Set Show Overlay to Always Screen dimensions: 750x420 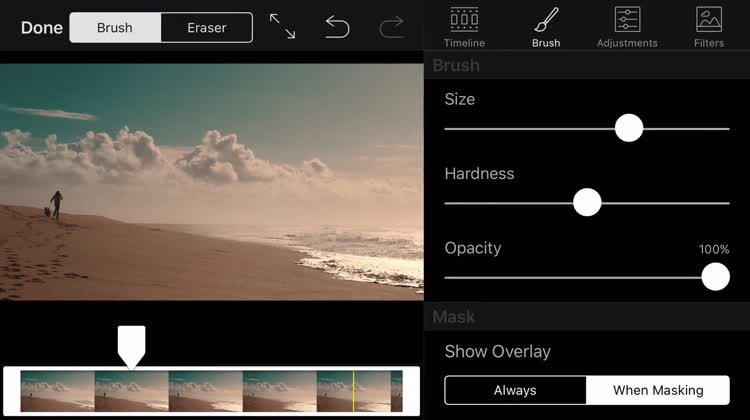coord(515,390)
